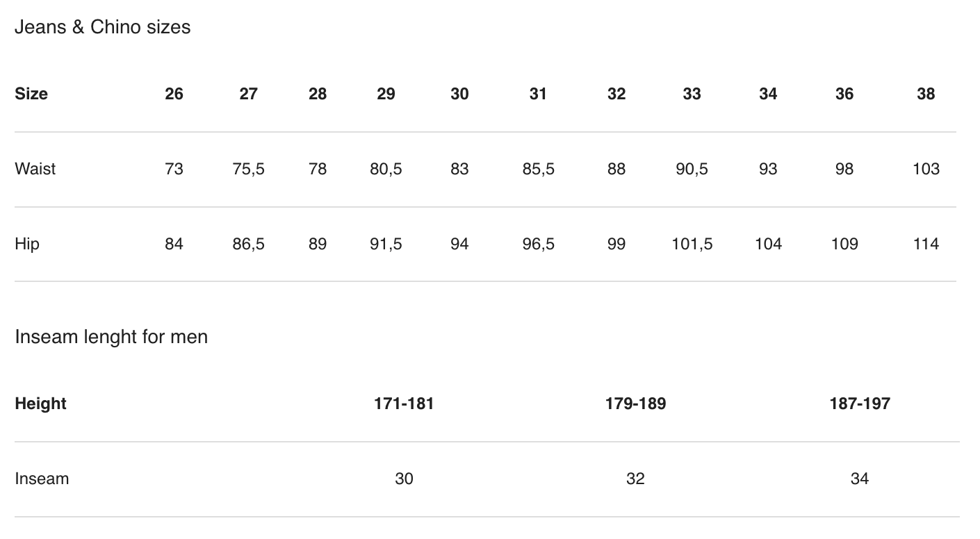This screenshot has height=539, width=980.
Task: Select the size 38 column header
Action: (926, 94)
